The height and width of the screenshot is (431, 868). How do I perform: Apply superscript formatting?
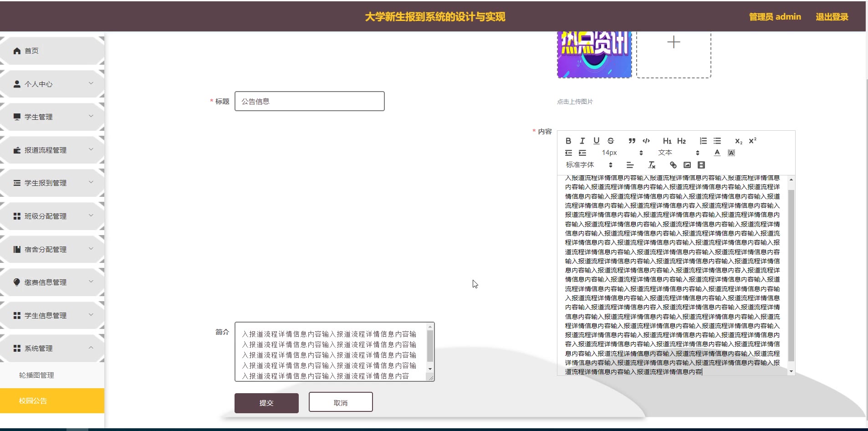[753, 141]
